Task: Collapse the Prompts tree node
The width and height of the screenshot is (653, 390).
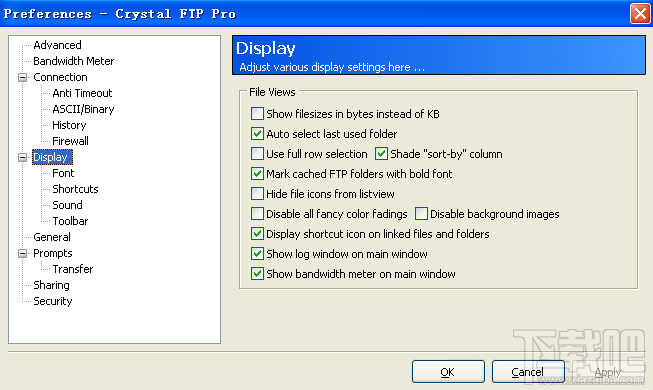Action: [x=22, y=253]
